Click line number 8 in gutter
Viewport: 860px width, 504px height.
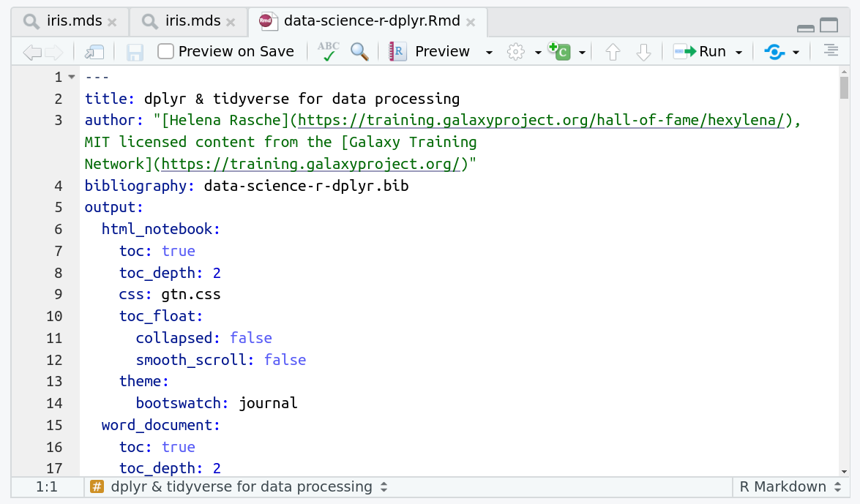(58, 273)
